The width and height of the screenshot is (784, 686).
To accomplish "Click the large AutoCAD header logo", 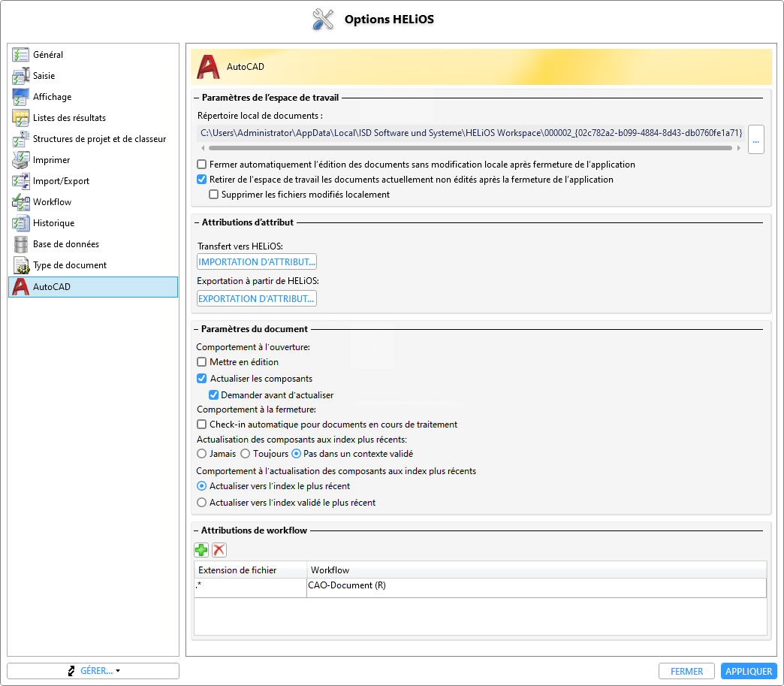I will click(x=208, y=67).
